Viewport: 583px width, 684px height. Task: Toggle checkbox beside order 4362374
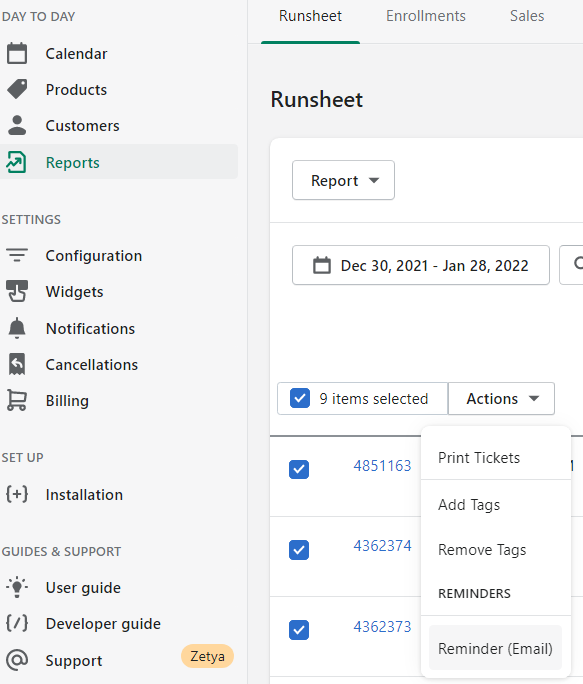pos(299,550)
